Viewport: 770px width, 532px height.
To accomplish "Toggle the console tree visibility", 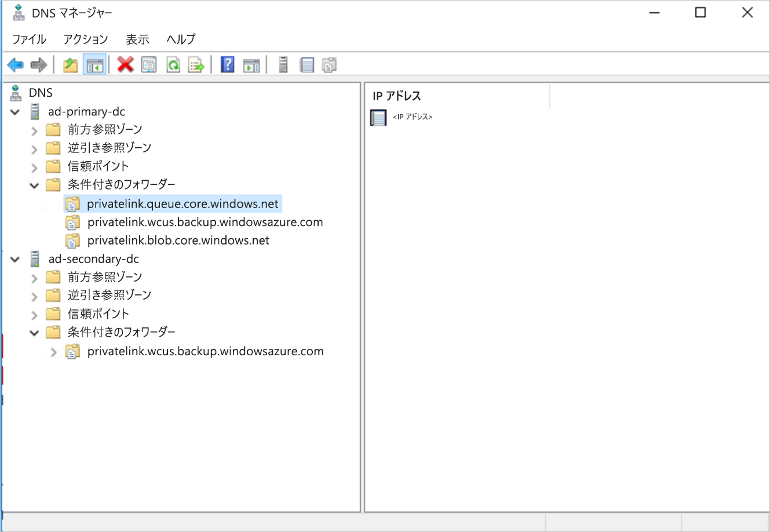I will (x=94, y=64).
